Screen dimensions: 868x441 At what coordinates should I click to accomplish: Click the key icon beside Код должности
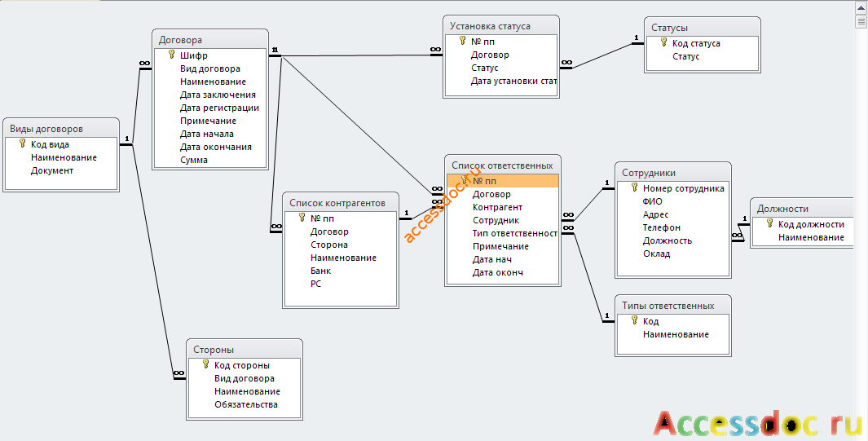(x=770, y=223)
